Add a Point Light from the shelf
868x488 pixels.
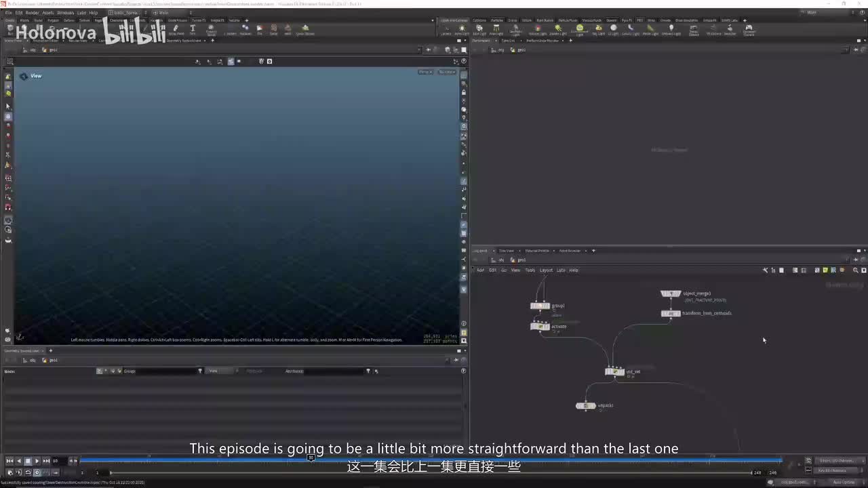tap(462, 30)
